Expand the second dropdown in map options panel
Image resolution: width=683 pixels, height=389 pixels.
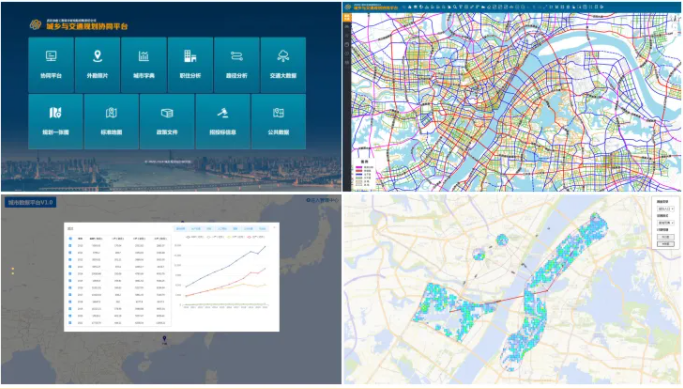point(665,223)
